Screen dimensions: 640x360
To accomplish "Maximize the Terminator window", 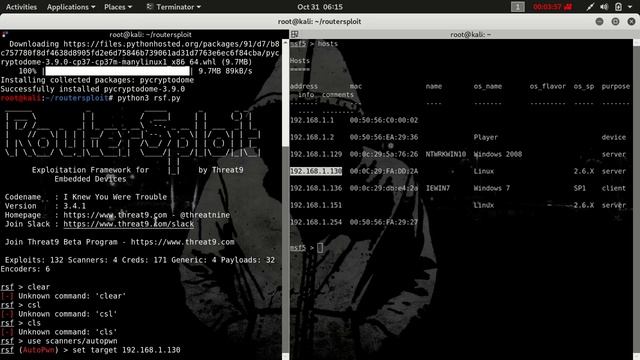I will click(615, 22).
